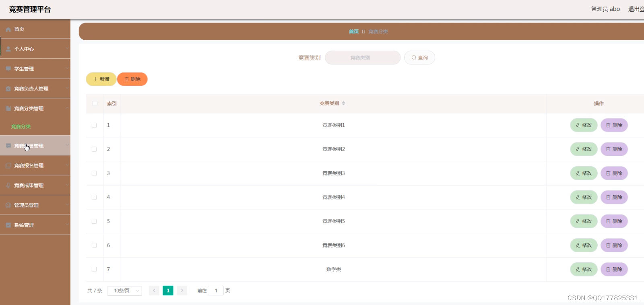Select the checkbox for row 竞赛类别1
This screenshot has height=305, width=644.
pos(94,125)
